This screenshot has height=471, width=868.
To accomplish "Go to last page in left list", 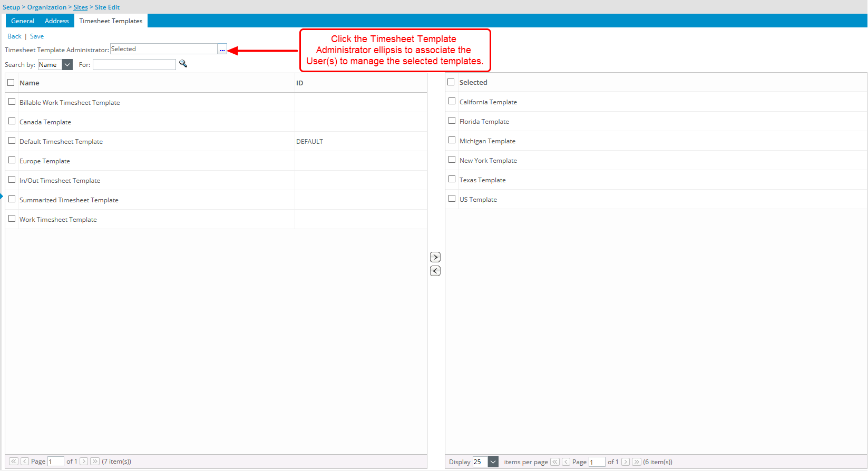I will (x=95, y=461).
